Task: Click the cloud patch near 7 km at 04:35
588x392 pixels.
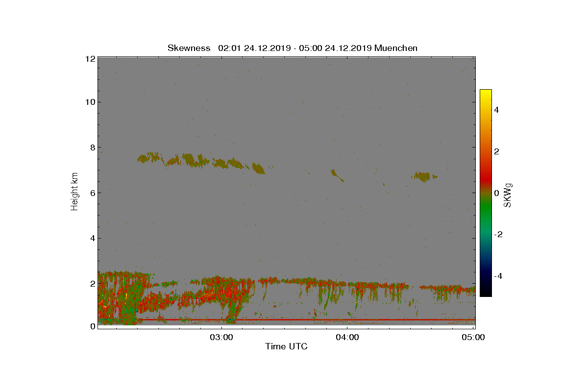Action: (x=424, y=176)
